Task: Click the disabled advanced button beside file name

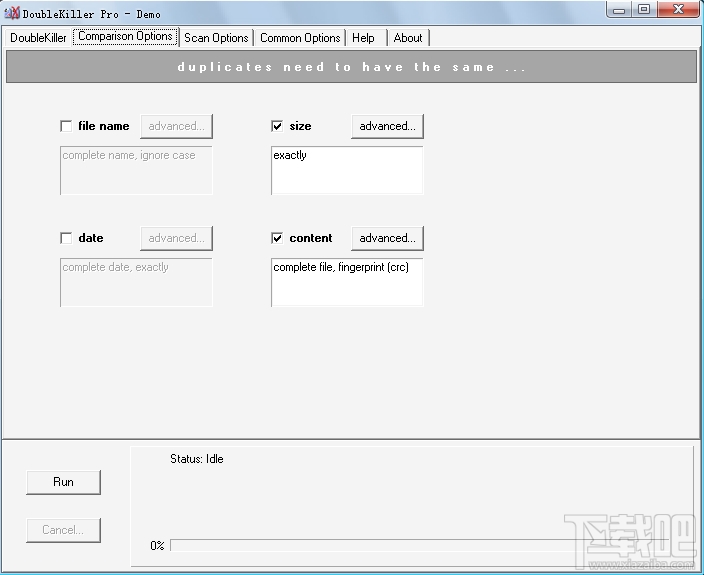Action: [x=176, y=126]
